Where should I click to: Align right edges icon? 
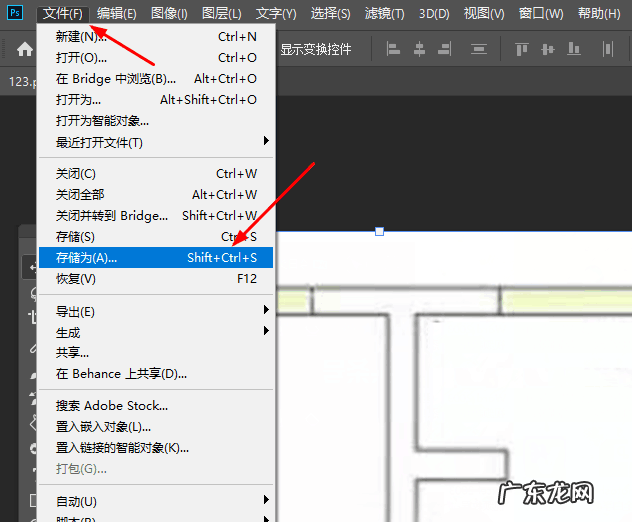(445, 49)
